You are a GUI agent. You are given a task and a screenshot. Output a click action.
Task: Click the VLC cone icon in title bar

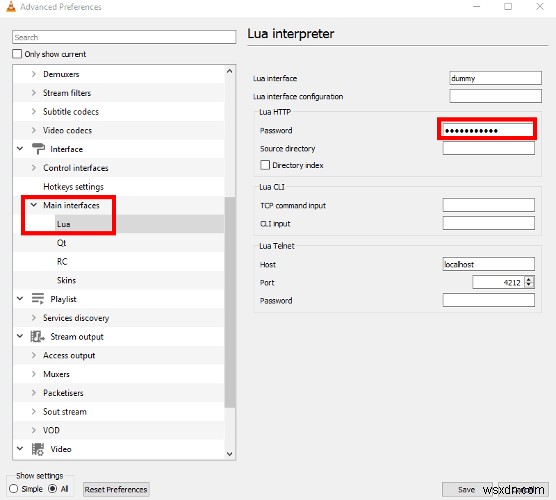11,7
